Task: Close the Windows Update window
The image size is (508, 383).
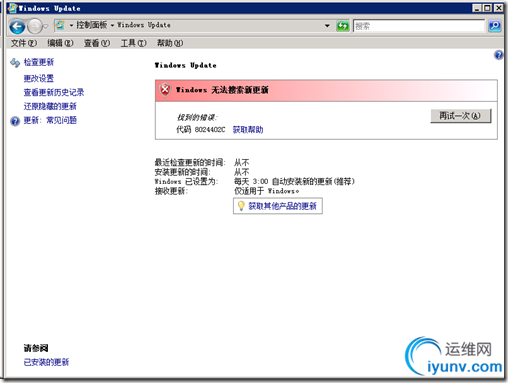Action: (498, 8)
